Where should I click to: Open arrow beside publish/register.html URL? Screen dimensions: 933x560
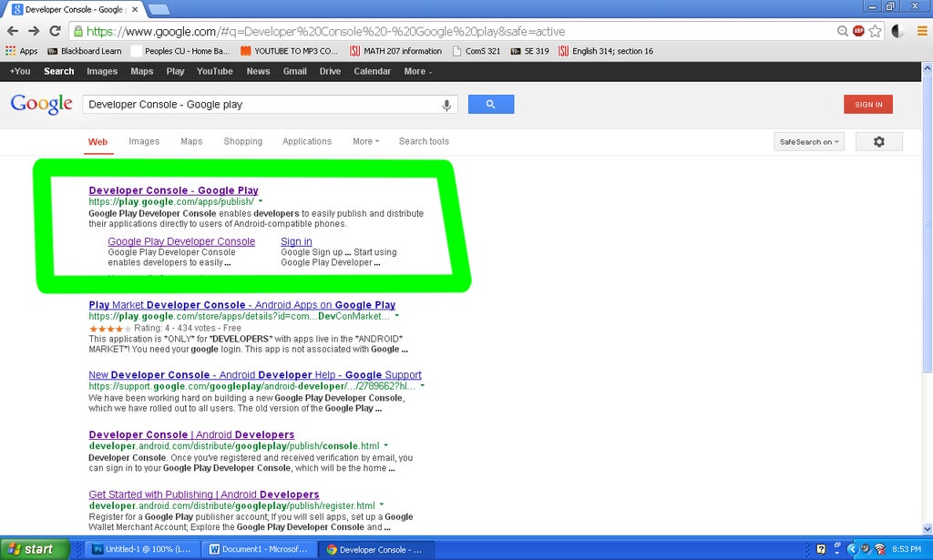coord(382,504)
